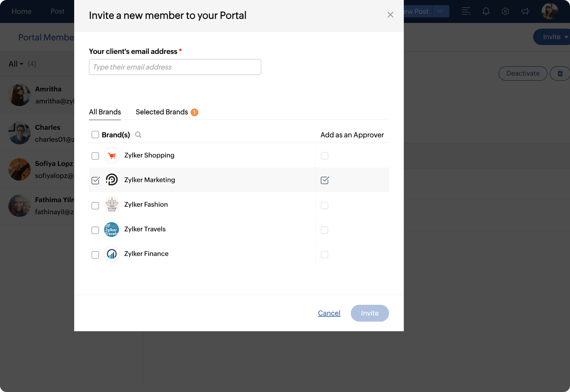Click the Zylker Travels logo
The width and height of the screenshot is (570, 392).
(x=111, y=229)
